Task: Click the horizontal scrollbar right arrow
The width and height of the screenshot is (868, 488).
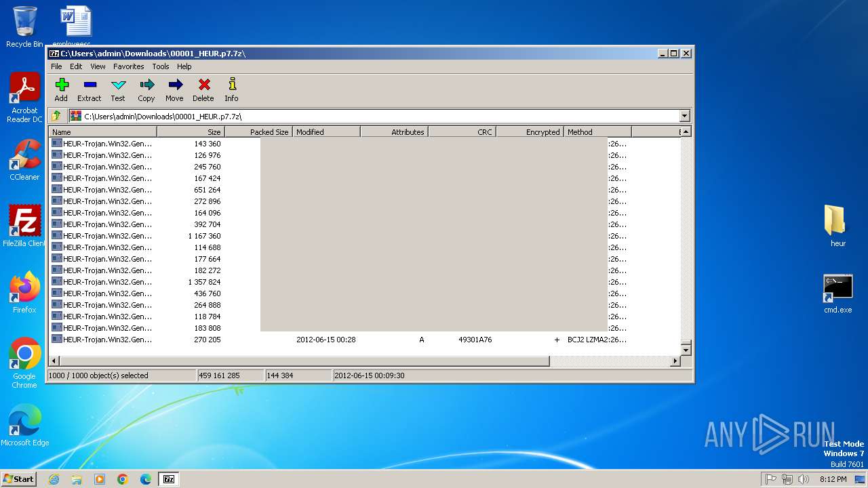Action: tap(675, 361)
